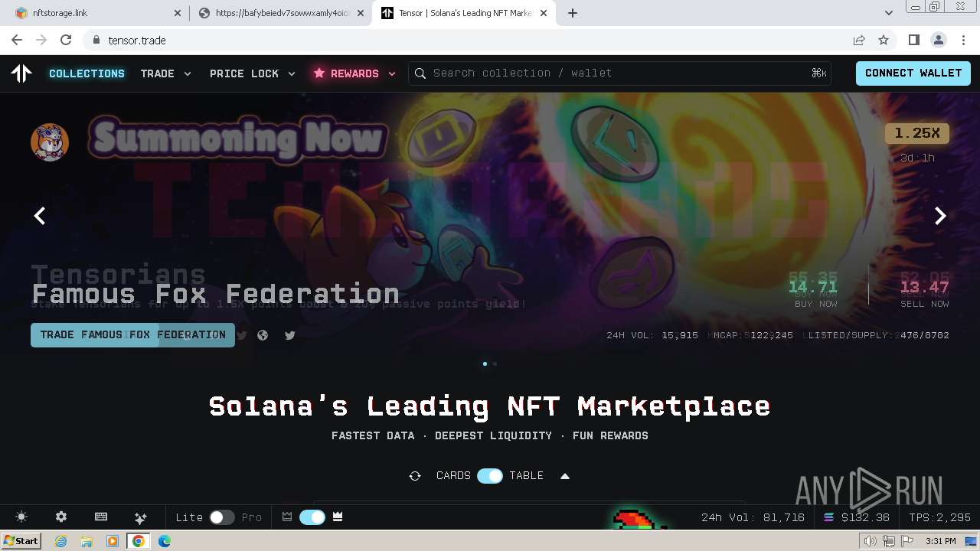Click the Search collection / wallet field

tap(620, 73)
